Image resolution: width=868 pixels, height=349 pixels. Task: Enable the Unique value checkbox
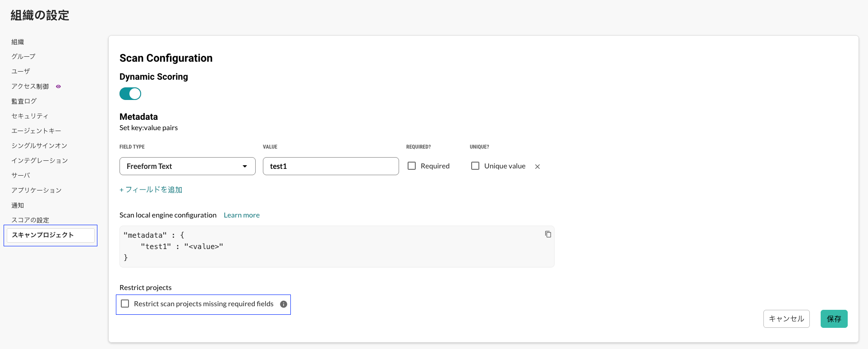coord(475,166)
